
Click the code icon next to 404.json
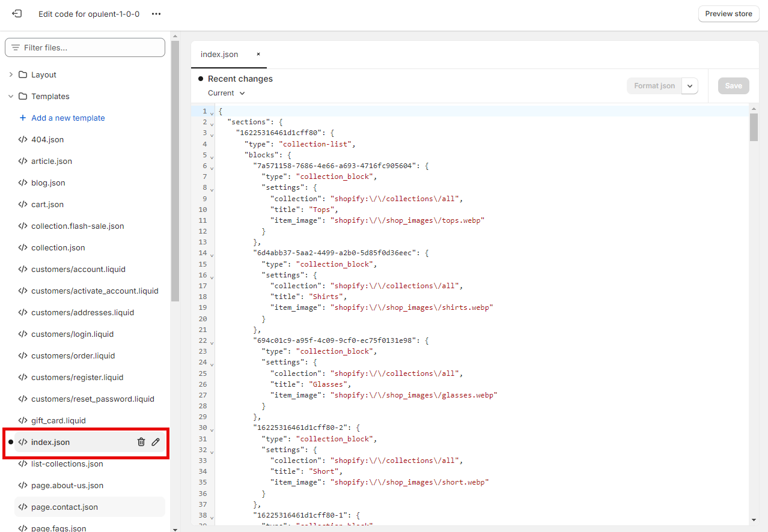(x=23, y=139)
